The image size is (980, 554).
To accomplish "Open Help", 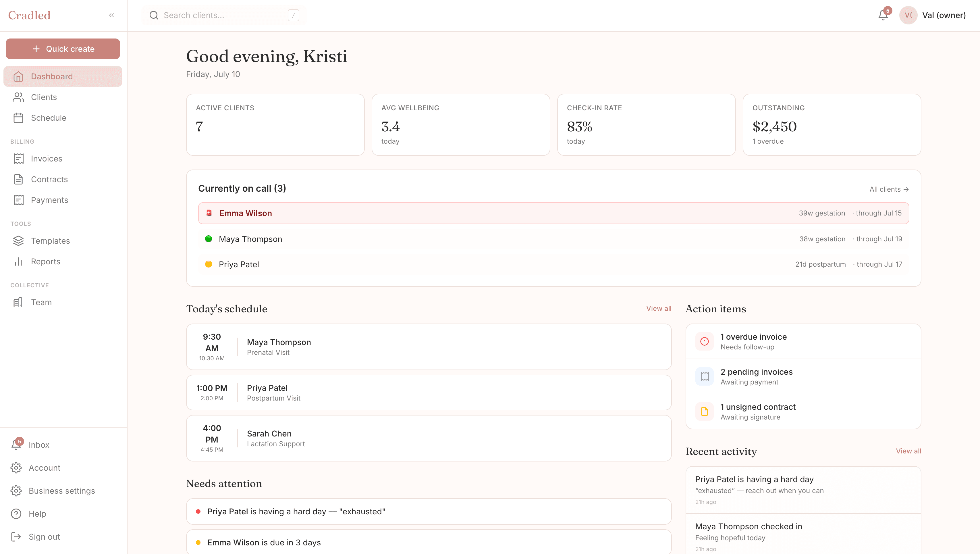I will pyautogui.click(x=63, y=514).
